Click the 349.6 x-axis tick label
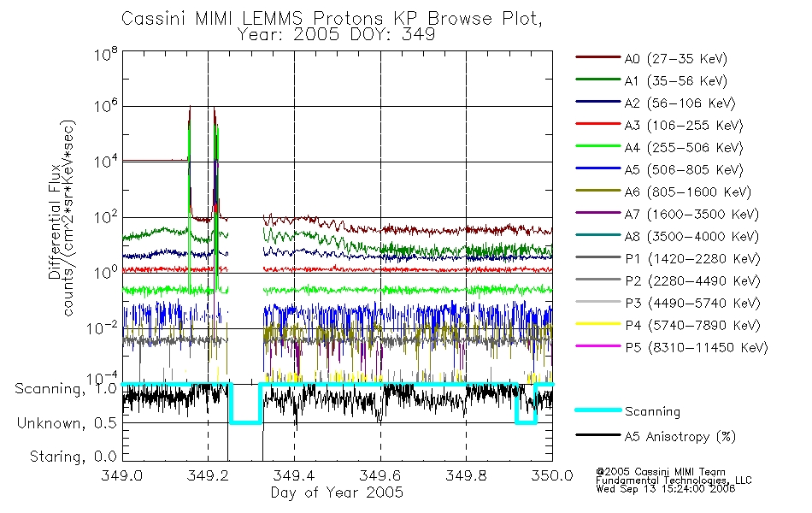 click(x=380, y=475)
